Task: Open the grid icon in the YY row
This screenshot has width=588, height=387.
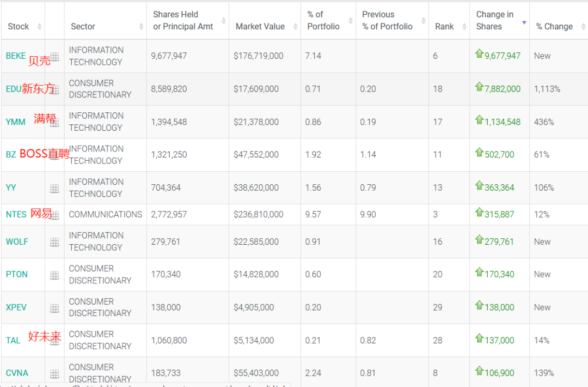Action: coord(54,188)
